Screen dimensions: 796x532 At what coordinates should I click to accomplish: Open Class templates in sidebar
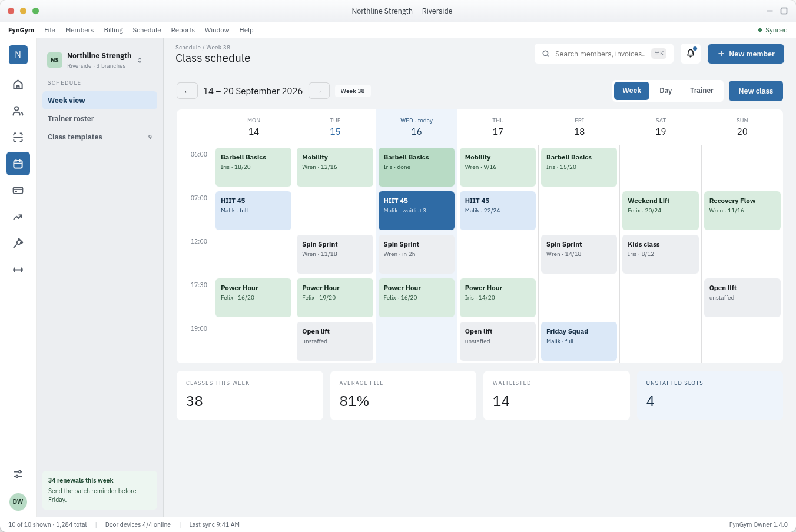tap(99, 137)
